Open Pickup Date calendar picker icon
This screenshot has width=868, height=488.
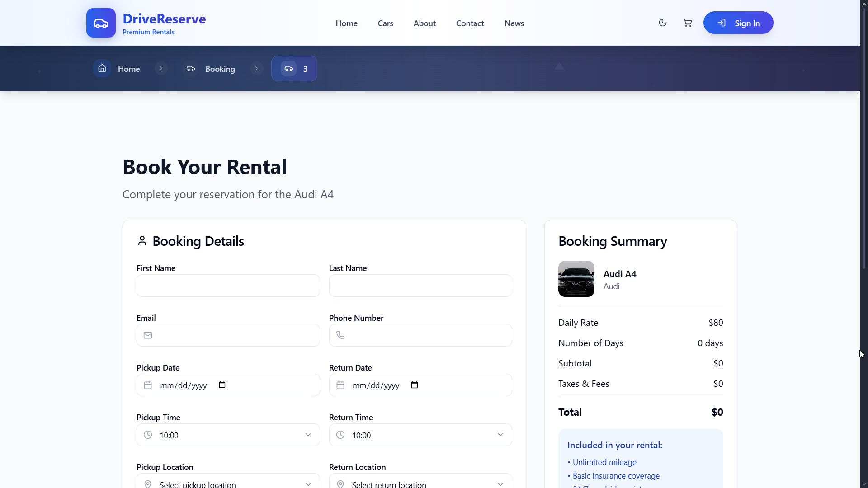[x=222, y=385]
